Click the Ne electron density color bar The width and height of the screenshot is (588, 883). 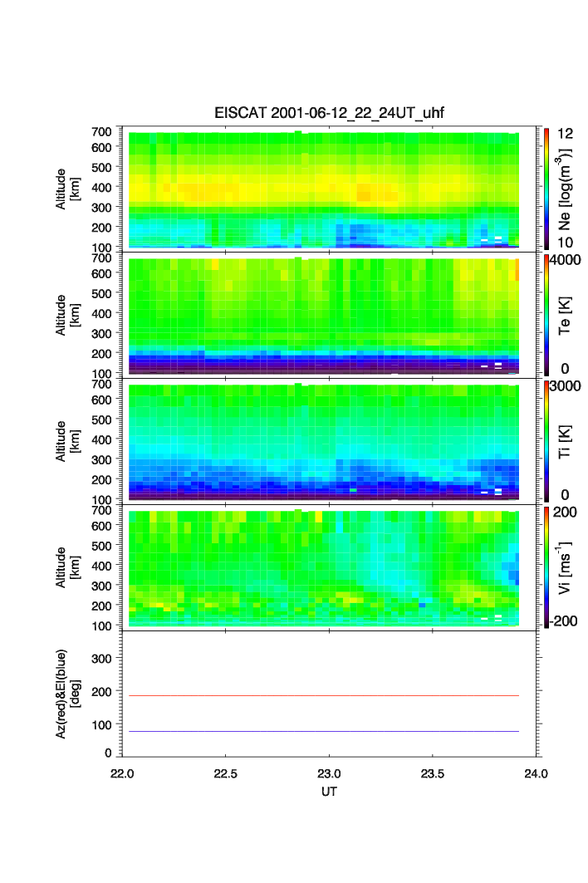point(548,188)
